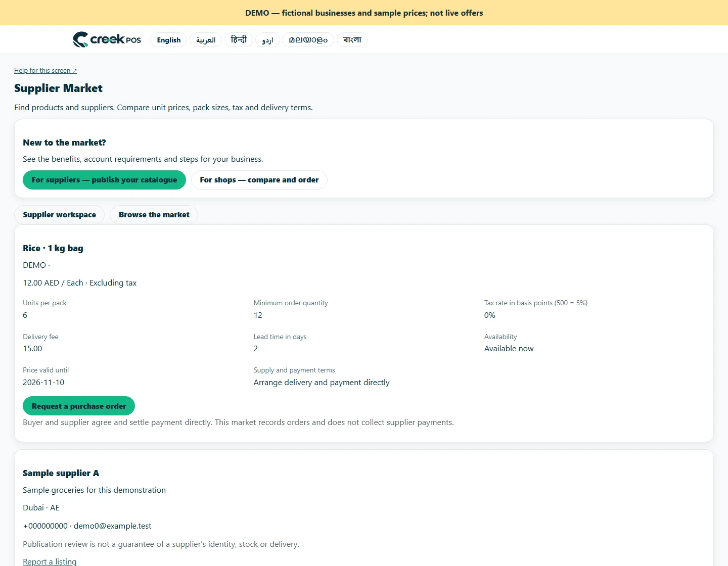Select the Minimum order quantity value 12
This screenshot has height=566, width=728.
pyautogui.click(x=258, y=315)
